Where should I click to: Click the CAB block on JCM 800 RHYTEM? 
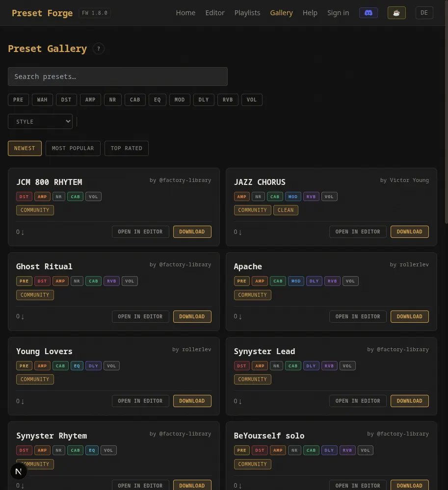(76, 197)
